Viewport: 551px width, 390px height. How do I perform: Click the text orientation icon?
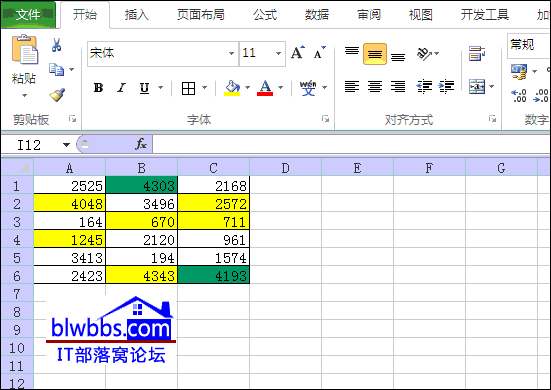coord(424,54)
